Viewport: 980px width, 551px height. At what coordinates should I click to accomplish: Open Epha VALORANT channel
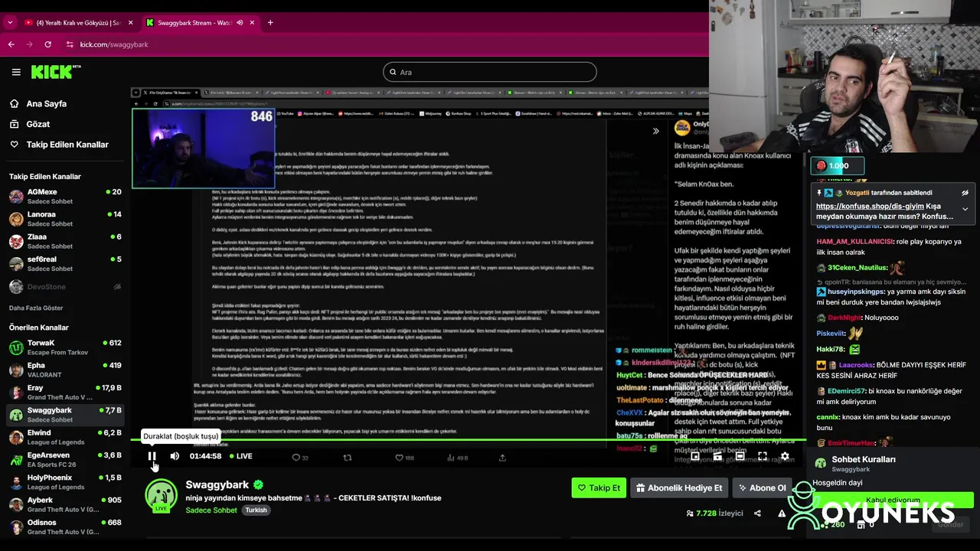[x=64, y=370]
